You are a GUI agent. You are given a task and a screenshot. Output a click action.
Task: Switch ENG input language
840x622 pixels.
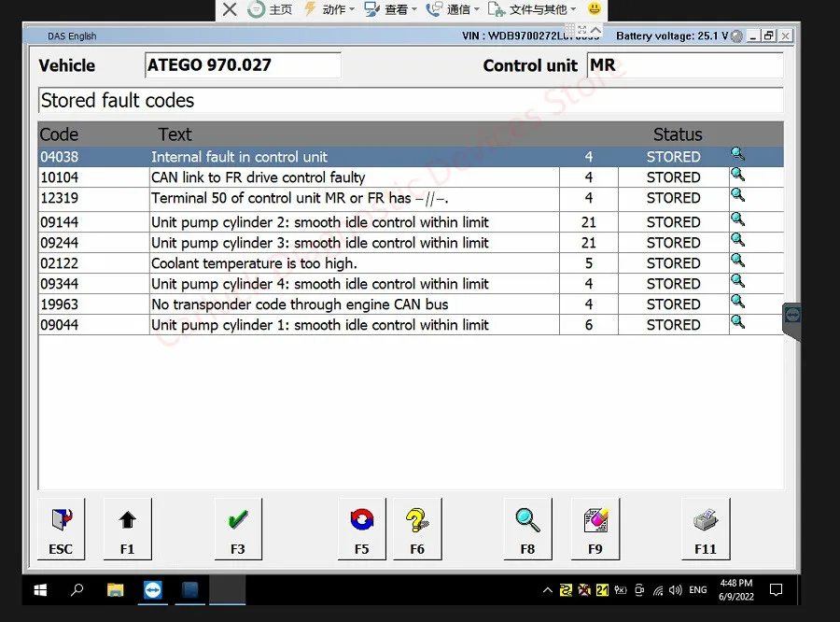[x=698, y=590]
